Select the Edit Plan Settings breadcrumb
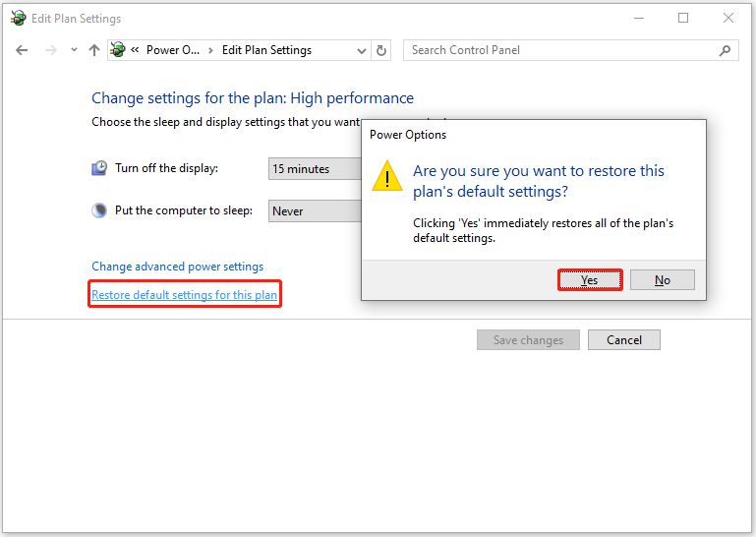This screenshot has height=537, width=756. pyautogui.click(x=266, y=50)
